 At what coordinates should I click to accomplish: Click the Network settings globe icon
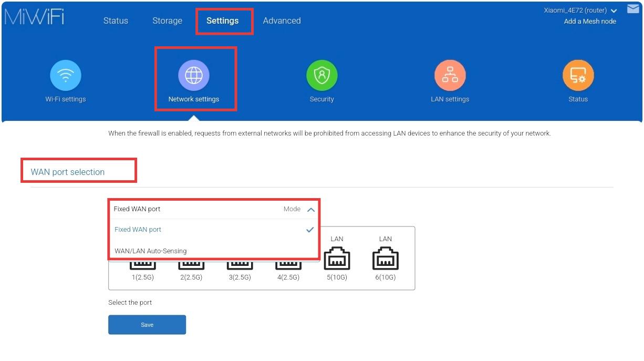click(x=194, y=76)
